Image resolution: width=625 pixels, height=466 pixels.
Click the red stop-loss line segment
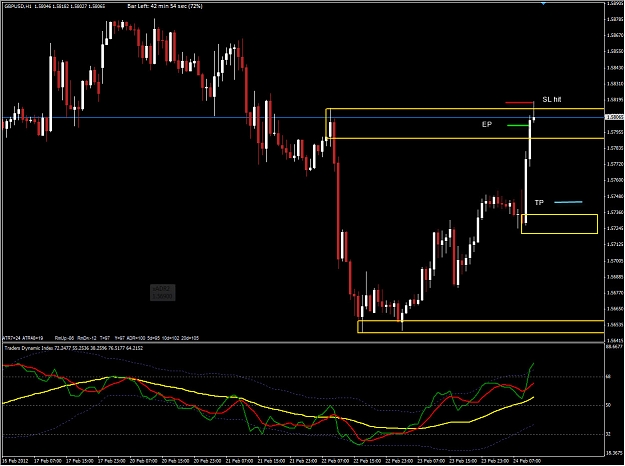pos(519,102)
